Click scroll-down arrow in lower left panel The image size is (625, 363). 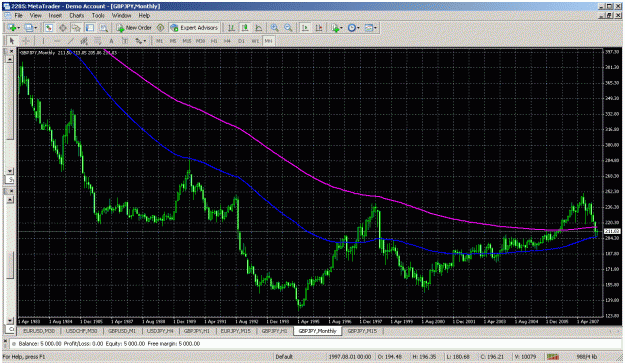(10, 320)
